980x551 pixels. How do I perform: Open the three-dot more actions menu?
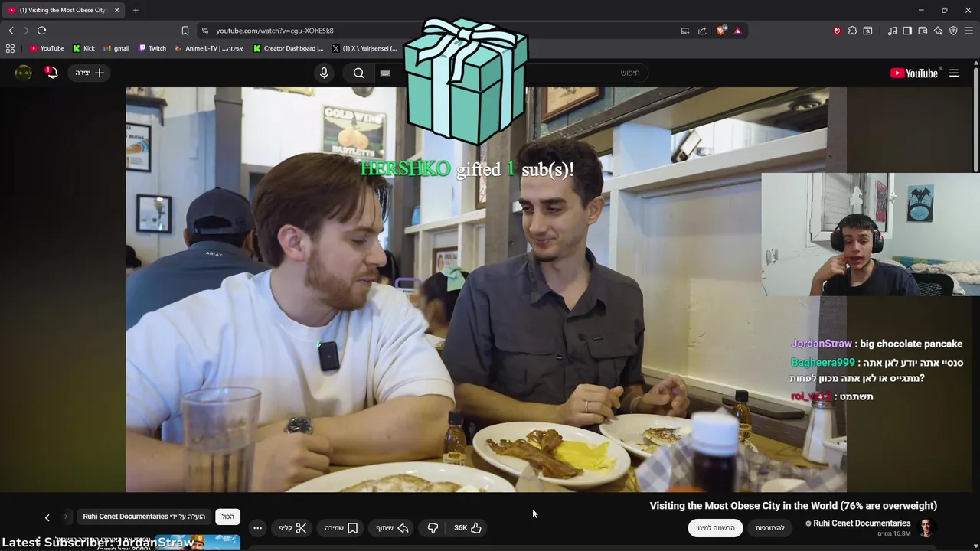click(257, 528)
